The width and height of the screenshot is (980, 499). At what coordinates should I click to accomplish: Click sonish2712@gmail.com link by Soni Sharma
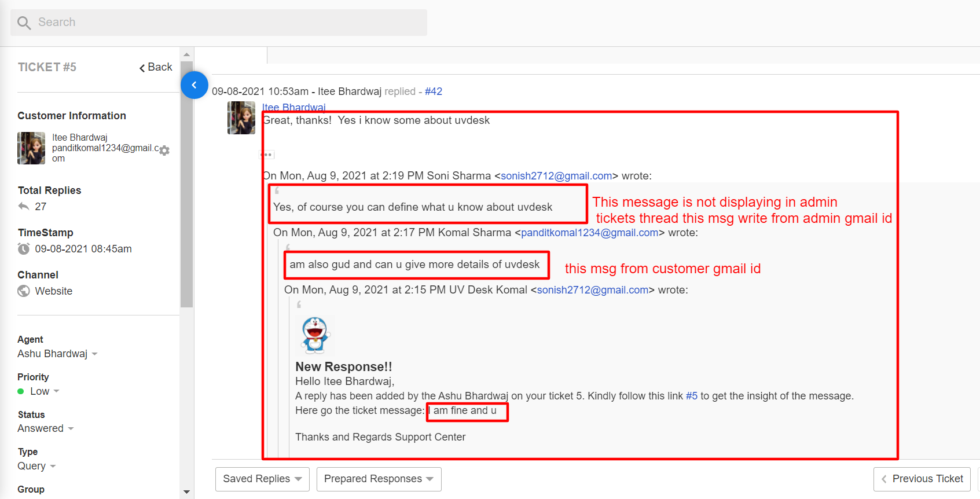556,176
